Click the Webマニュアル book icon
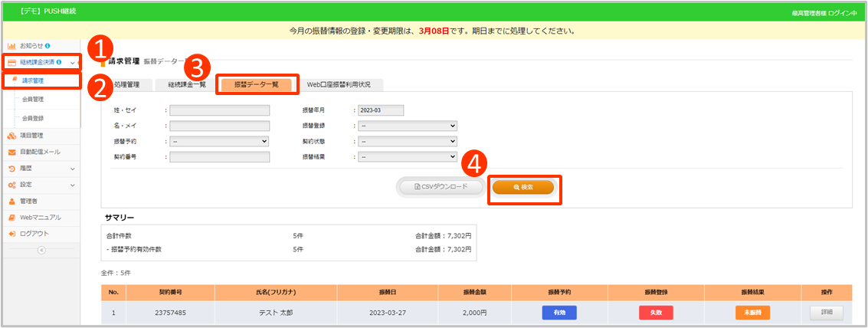Image resolution: width=868 pixels, height=328 pixels. (x=11, y=218)
